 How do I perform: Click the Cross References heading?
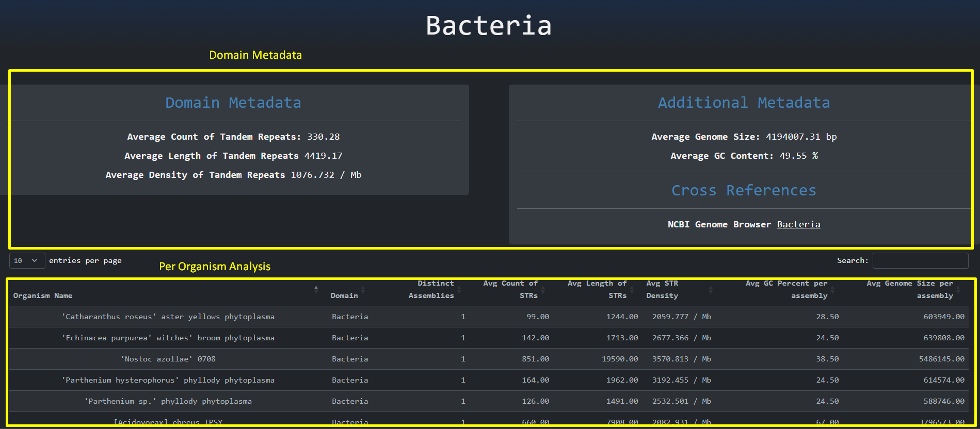coord(744,190)
